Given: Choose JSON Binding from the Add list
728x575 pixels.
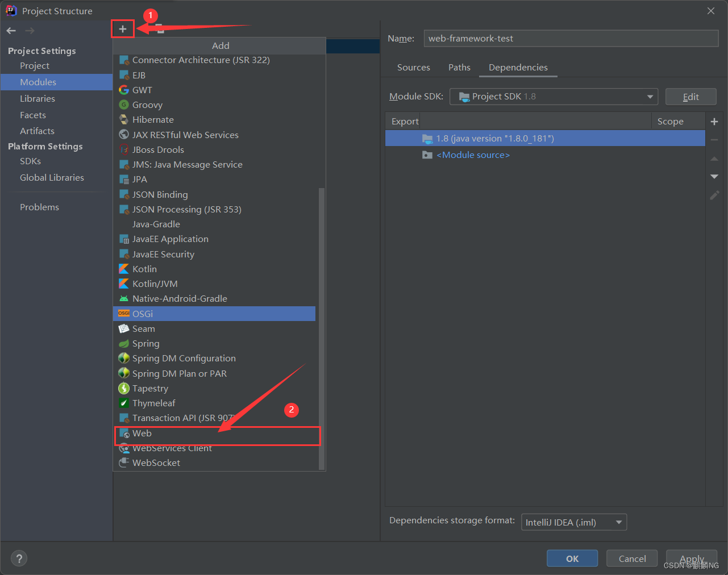Looking at the screenshot, I should pyautogui.click(x=214, y=194).
